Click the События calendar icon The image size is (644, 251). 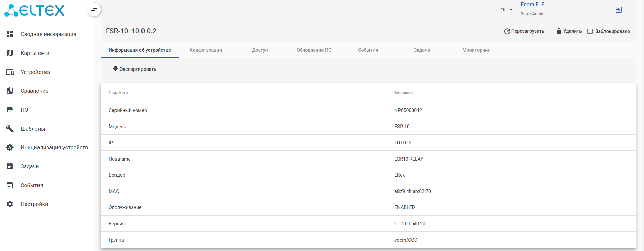click(x=10, y=185)
